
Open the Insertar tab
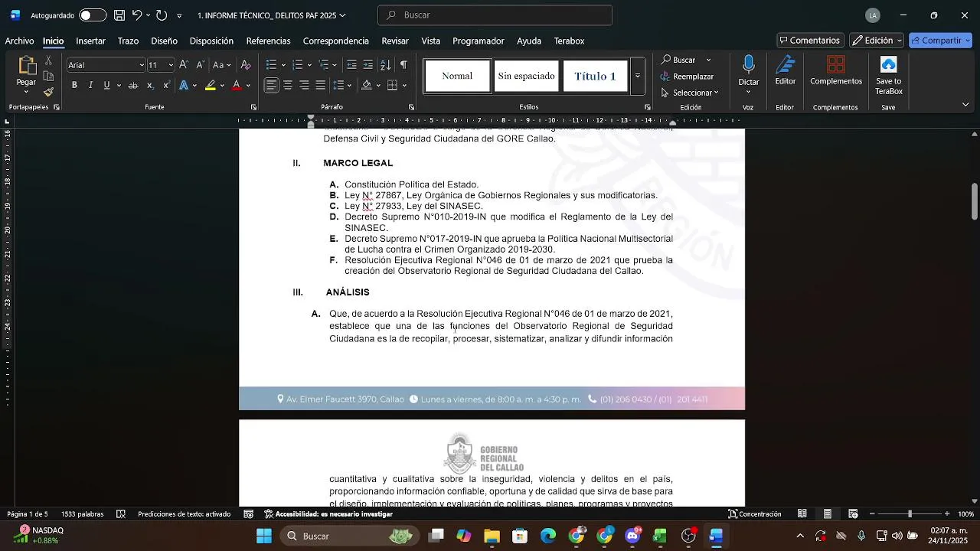click(x=91, y=41)
